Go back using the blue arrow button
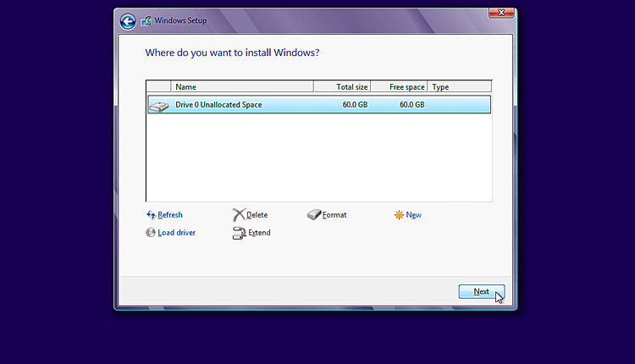This screenshot has height=364, width=635. point(128,21)
